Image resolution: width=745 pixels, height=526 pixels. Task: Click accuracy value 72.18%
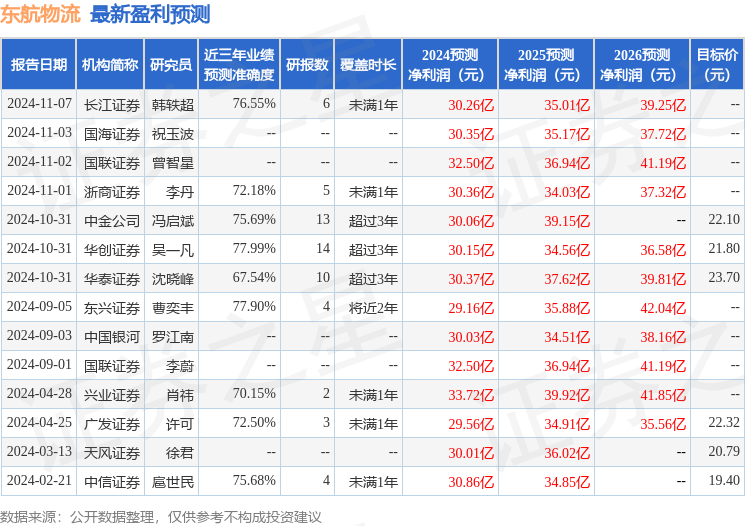point(254,191)
